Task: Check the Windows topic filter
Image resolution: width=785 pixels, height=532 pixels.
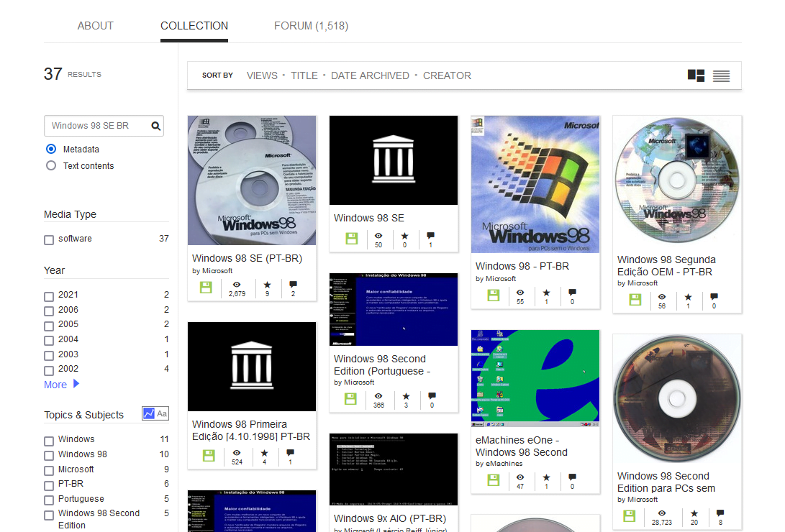Action: 49,441
